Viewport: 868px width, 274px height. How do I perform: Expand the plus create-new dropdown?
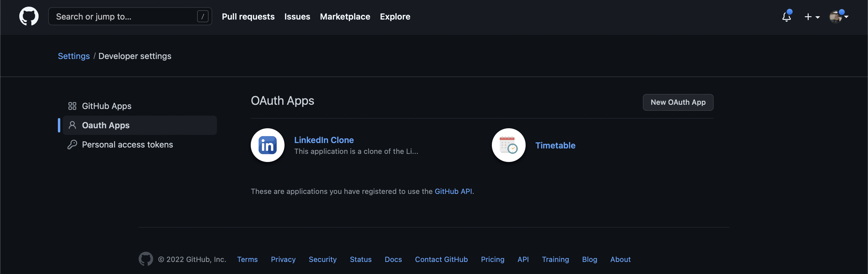pyautogui.click(x=812, y=17)
